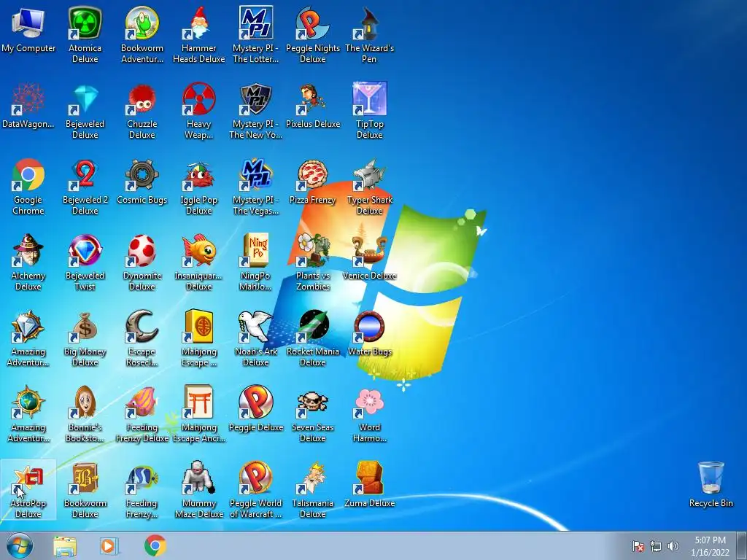
Task: Click the Bejeweled Deluxe gem icon
Action: click(x=85, y=98)
